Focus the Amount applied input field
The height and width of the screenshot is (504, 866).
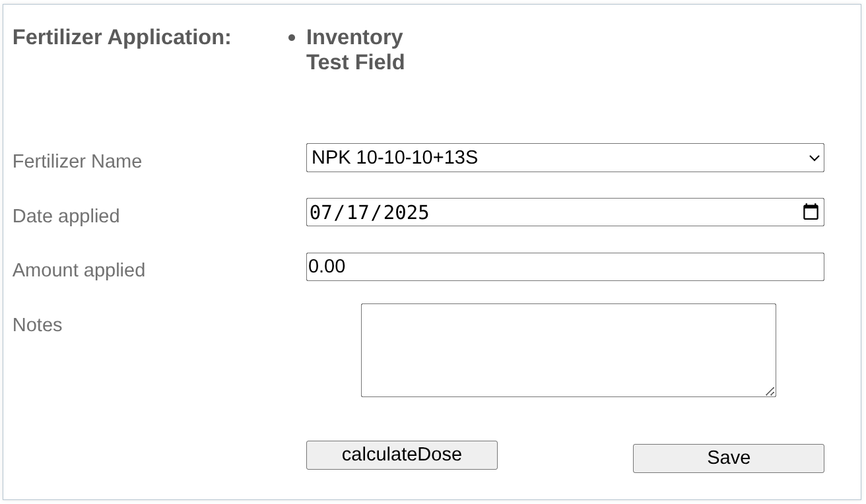click(564, 267)
